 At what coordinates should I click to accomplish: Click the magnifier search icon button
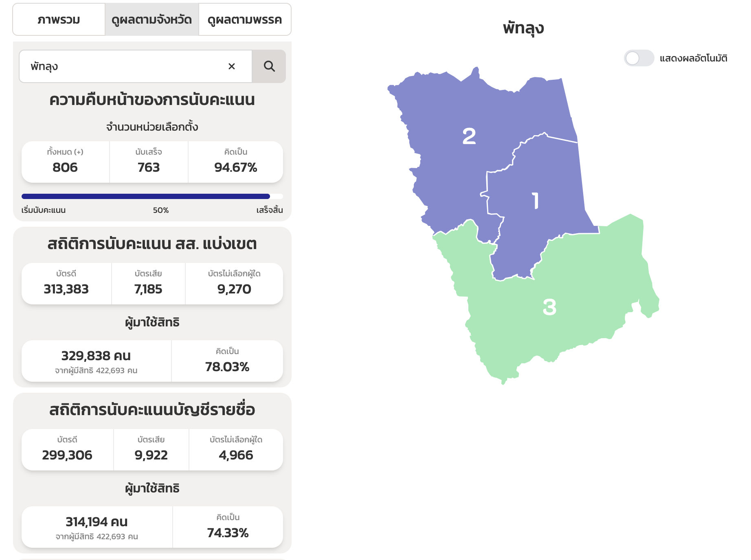(x=269, y=66)
